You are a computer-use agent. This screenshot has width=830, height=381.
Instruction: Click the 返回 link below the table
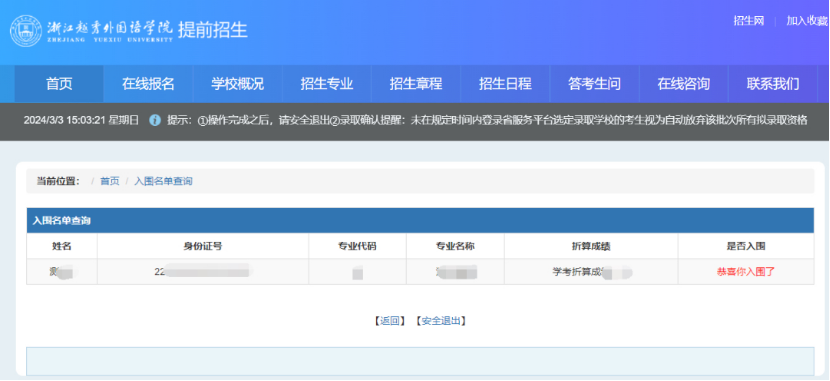tap(390, 321)
